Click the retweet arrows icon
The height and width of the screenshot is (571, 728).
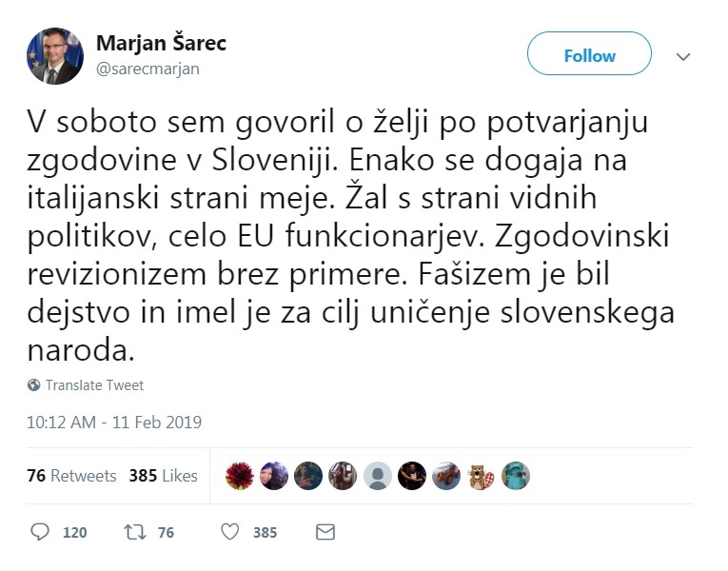(134, 532)
